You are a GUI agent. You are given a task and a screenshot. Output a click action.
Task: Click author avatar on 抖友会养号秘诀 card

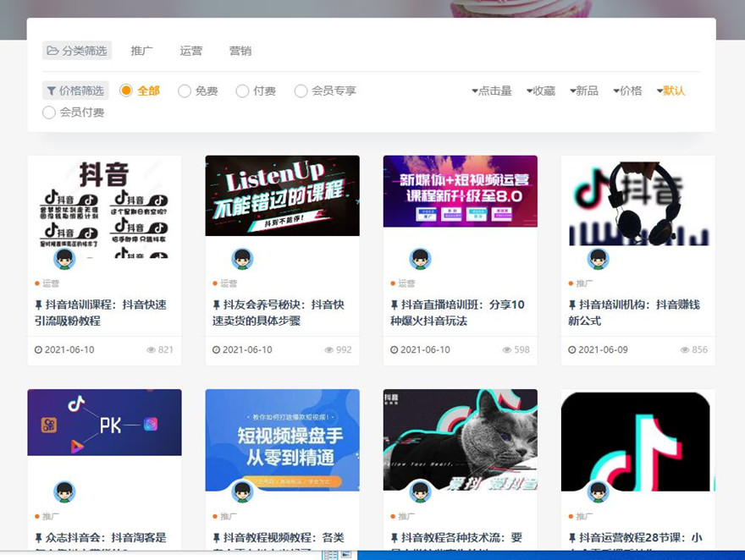pos(242,259)
